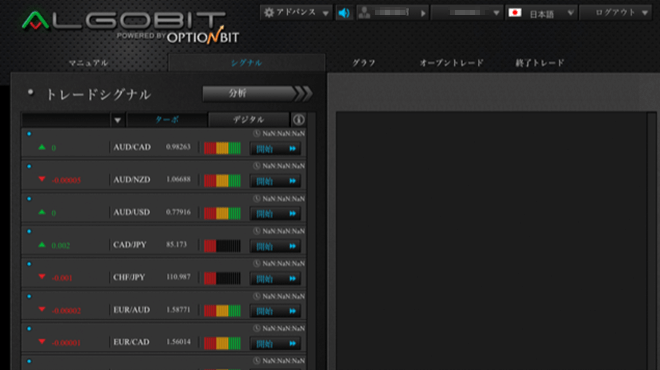Image resolution: width=660 pixels, height=370 pixels.
Task: Toggle the blue dot on CAD/JPY row
Action: [29, 232]
